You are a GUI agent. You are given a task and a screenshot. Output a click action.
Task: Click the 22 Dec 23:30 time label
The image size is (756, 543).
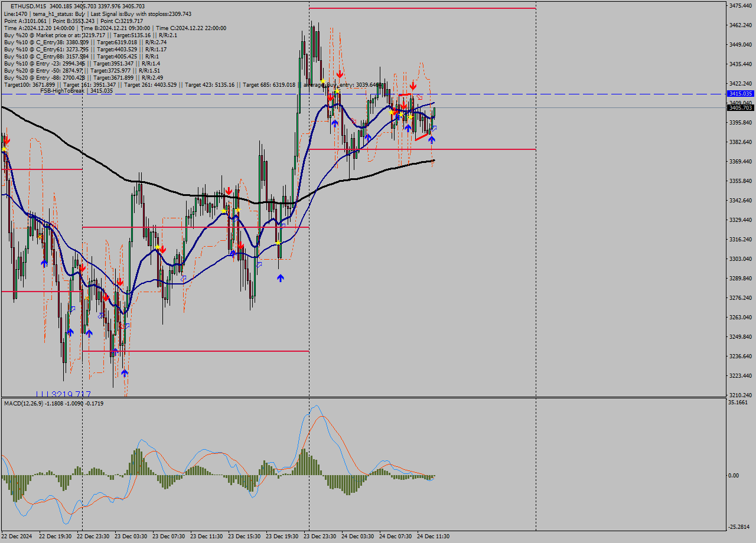(x=93, y=537)
